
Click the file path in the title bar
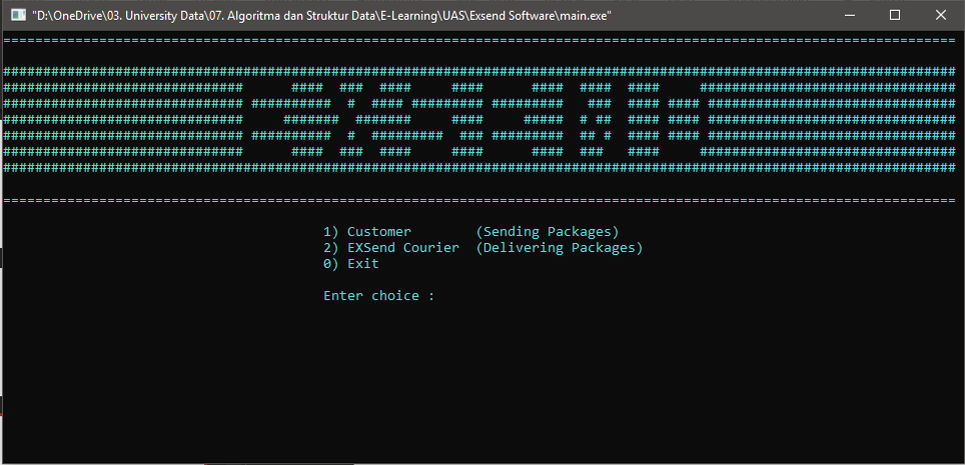(320, 15)
